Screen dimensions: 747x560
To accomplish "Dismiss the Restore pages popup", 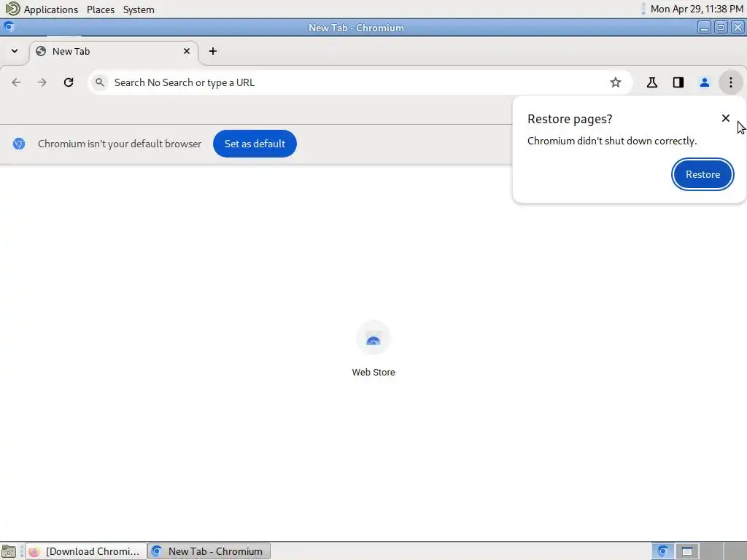I will (x=726, y=118).
